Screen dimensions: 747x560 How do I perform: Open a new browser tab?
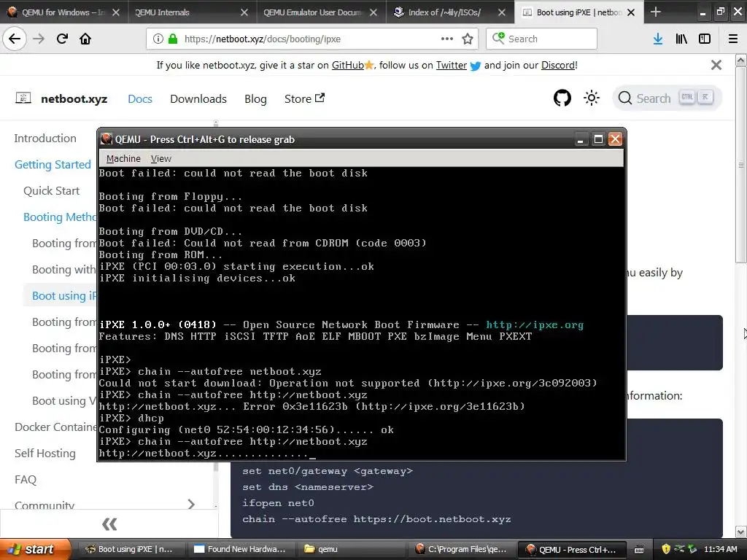(x=656, y=12)
